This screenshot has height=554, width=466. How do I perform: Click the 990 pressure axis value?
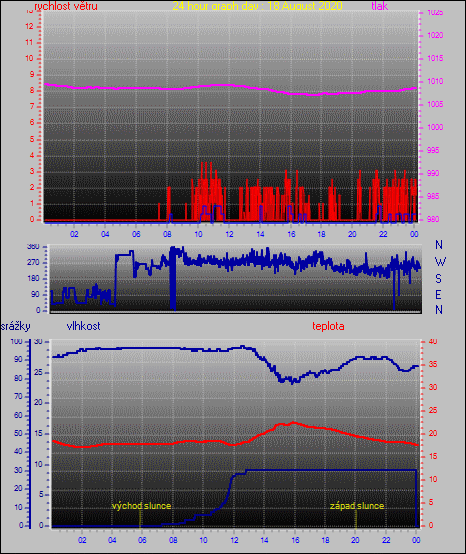pyautogui.click(x=433, y=173)
